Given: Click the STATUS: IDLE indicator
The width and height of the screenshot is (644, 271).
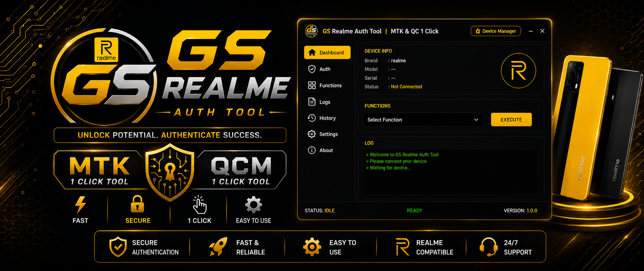Looking at the screenshot, I should tap(320, 211).
